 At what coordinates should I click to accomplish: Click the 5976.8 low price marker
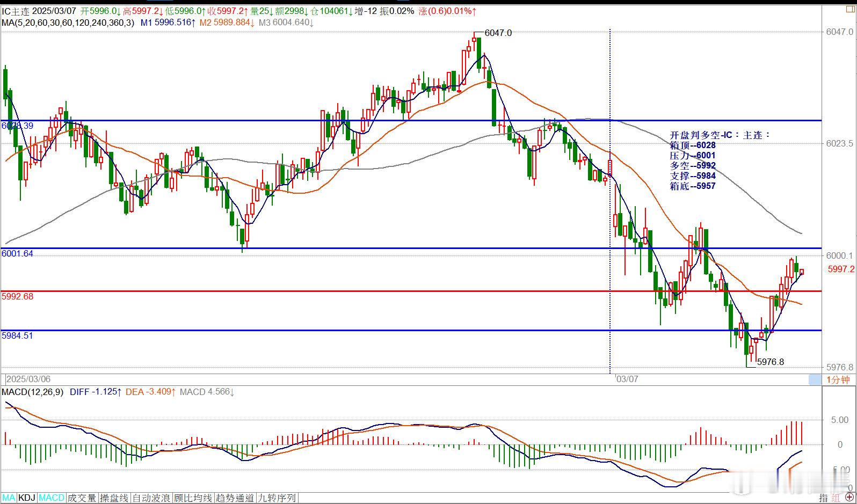tap(770, 362)
